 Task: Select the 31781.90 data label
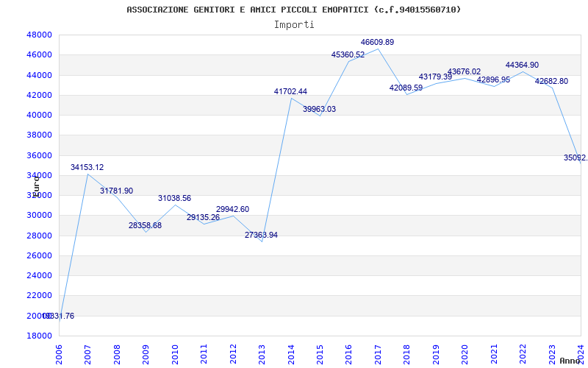[116, 191]
